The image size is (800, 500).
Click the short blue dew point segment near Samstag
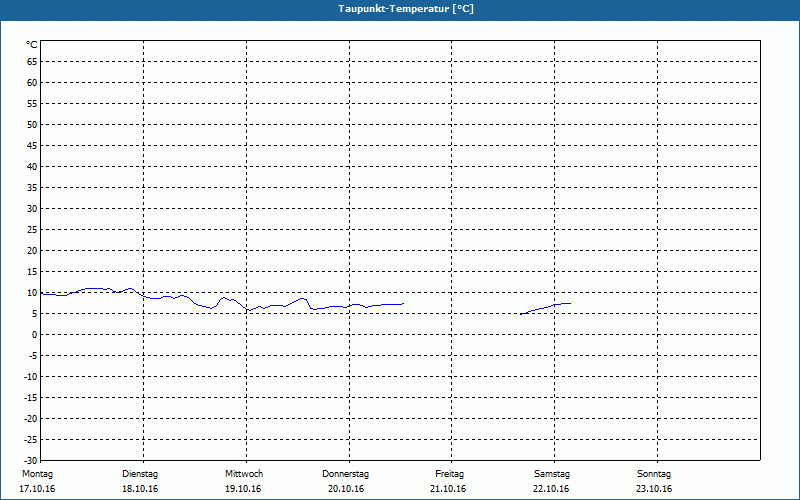point(545,308)
